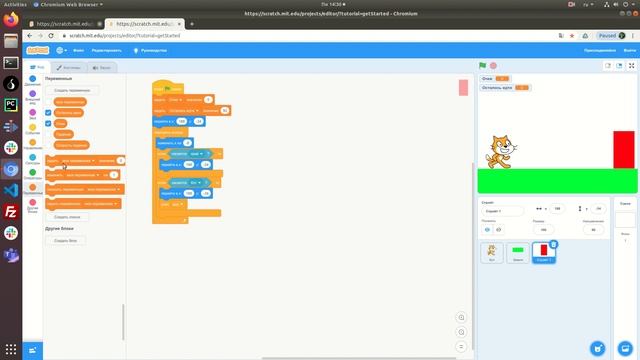Viewport: 640px width, 360px height.
Task: Select the Переменные blocks category
Action: click(33, 189)
